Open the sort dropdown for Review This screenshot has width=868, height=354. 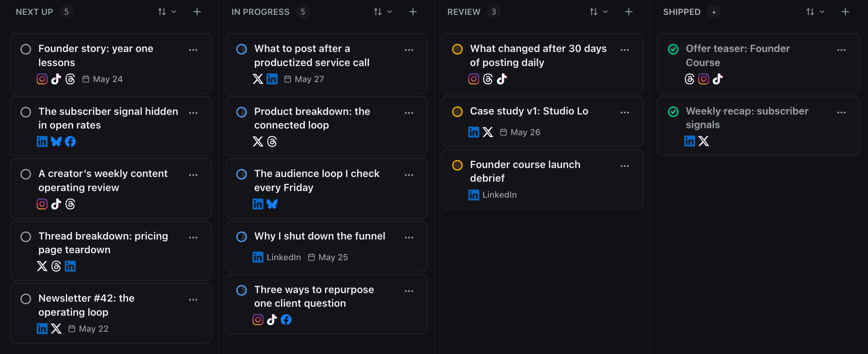tap(599, 12)
